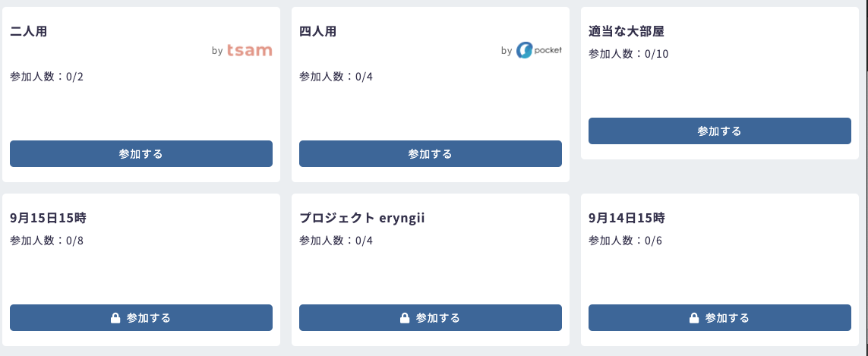Click lock icon on 9月14日15時 join button
The height and width of the screenshot is (356, 868).
694,318
